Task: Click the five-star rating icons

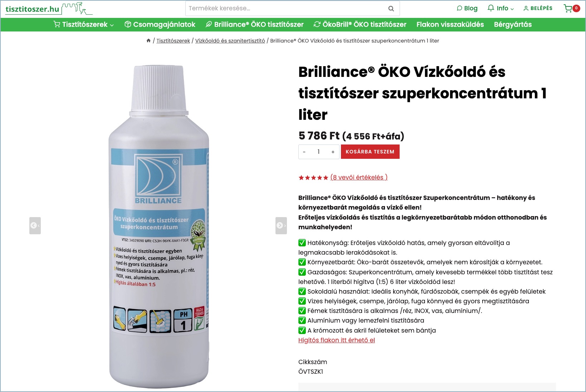Action: point(313,178)
